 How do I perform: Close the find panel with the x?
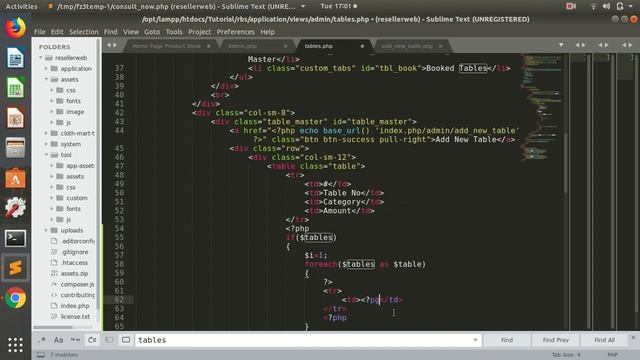(x=633, y=338)
